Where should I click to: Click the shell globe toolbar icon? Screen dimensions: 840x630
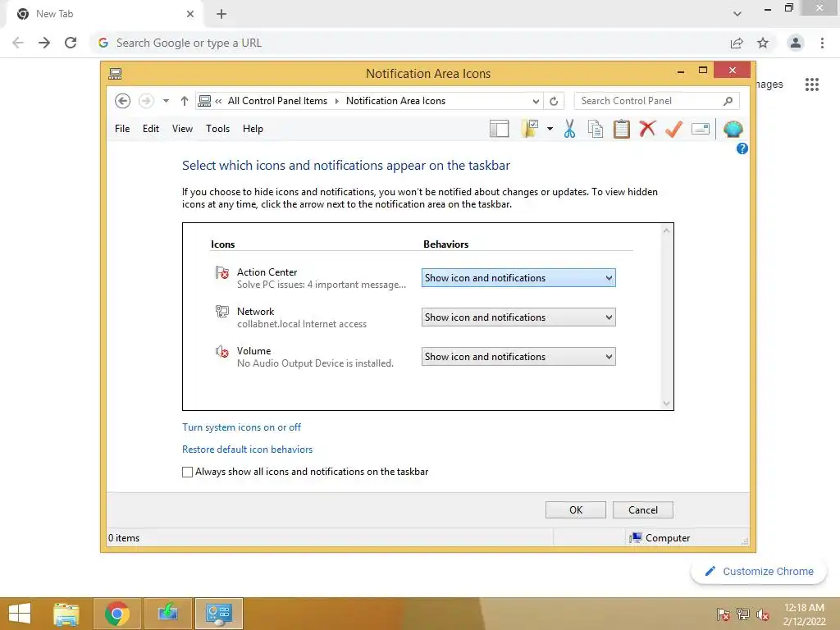(x=733, y=129)
